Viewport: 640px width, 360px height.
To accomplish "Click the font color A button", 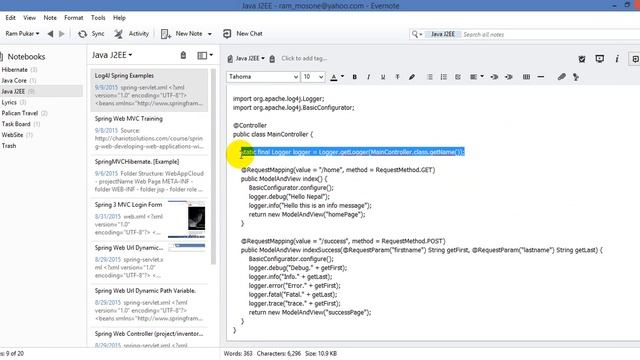I will [x=333, y=77].
